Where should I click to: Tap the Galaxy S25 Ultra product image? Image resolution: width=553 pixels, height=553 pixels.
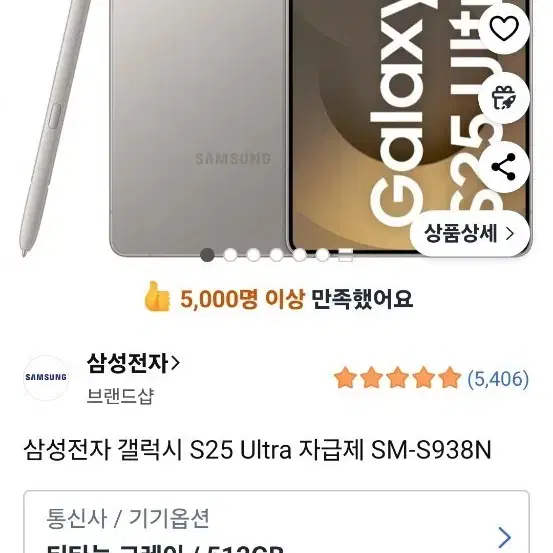[276, 129]
